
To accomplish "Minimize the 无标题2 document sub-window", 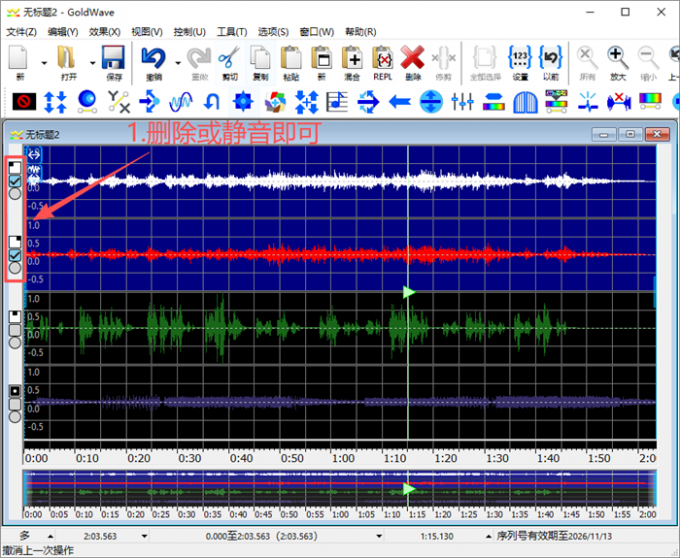I will click(x=604, y=135).
